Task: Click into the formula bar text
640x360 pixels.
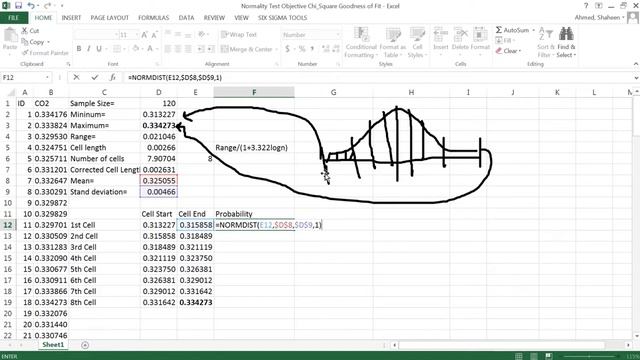Action: pyautogui.click(x=174, y=78)
